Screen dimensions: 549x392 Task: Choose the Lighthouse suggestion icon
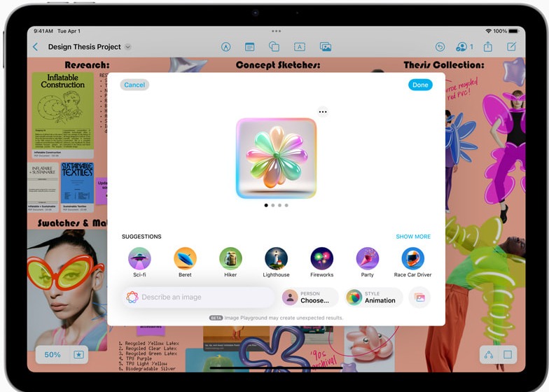(x=276, y=259)
